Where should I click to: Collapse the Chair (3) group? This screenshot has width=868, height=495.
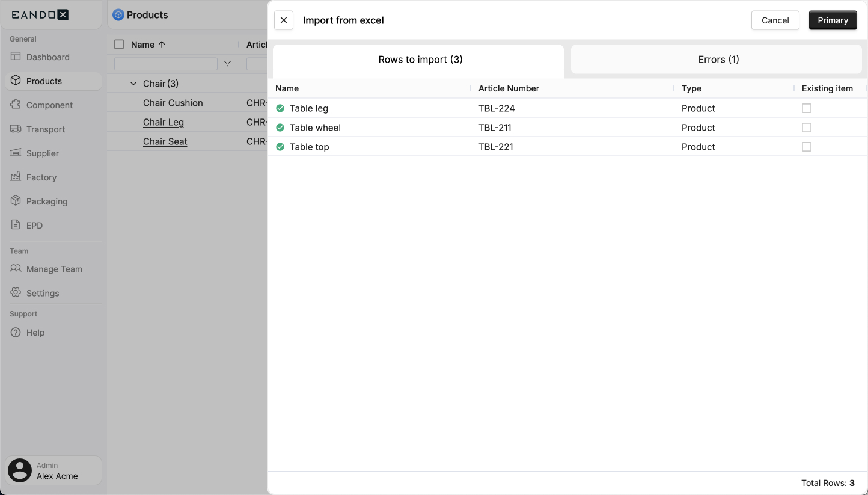point(133,83)
